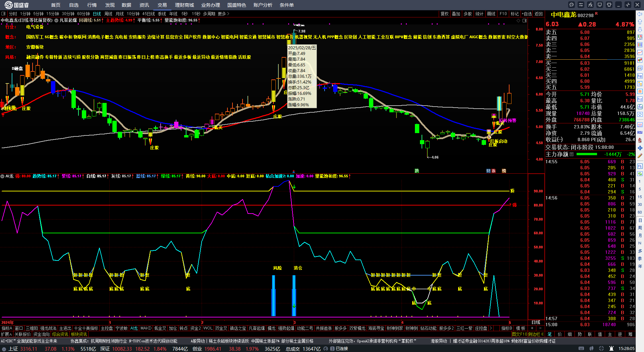
Task: Open 资金流向 tab
Action: coord(42,334)
